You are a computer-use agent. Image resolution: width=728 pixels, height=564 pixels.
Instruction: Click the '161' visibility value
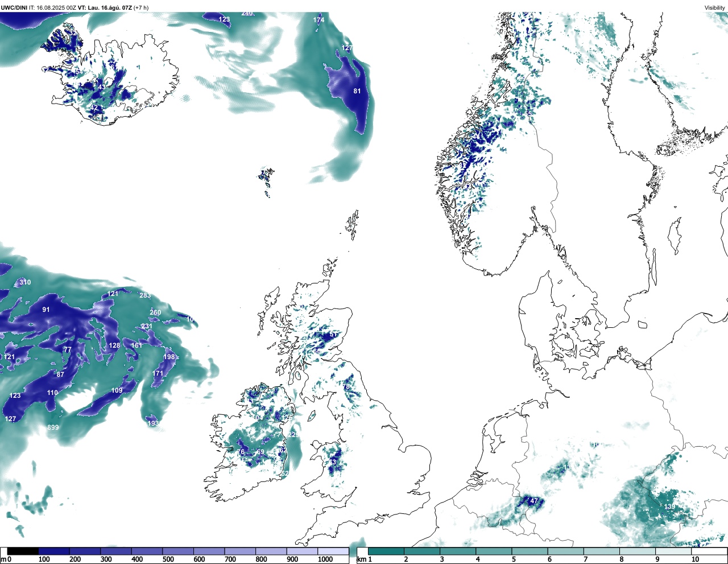pyautogui.click(x=137, y=345)
